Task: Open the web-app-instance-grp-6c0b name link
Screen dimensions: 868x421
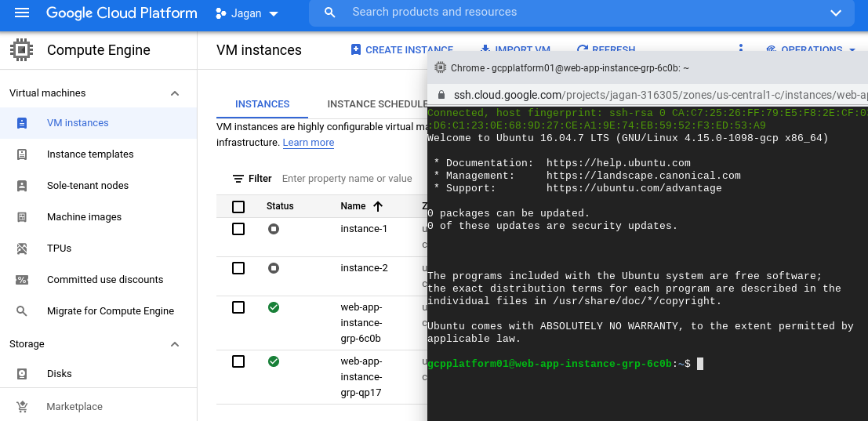Action: click(361, 322)
